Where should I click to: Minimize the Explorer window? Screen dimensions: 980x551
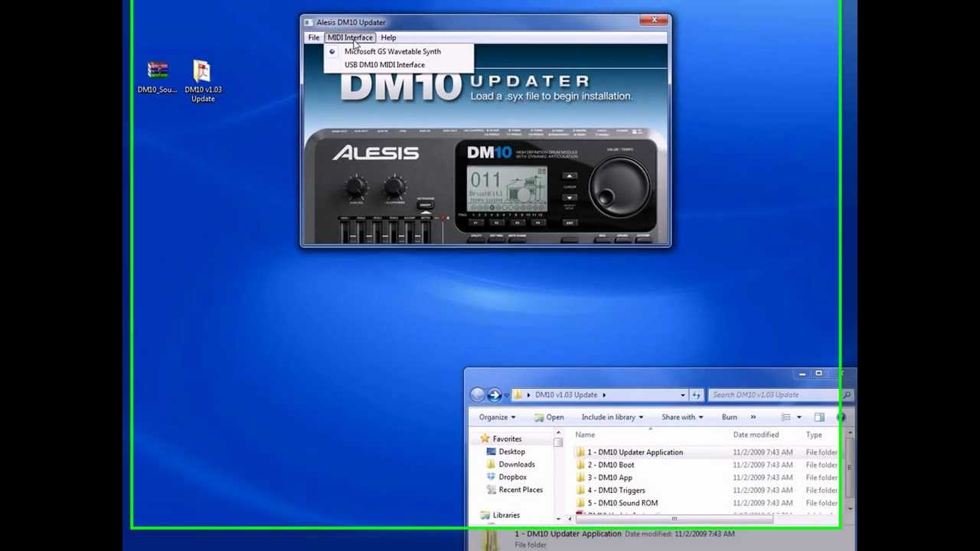click(x=802, y=373)
